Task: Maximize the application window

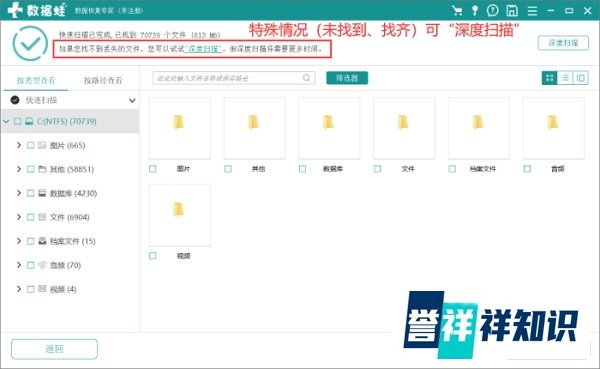Action: point(569,10)
